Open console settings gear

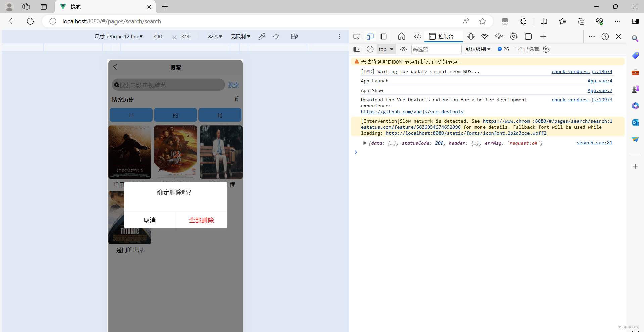pos(546,49)
